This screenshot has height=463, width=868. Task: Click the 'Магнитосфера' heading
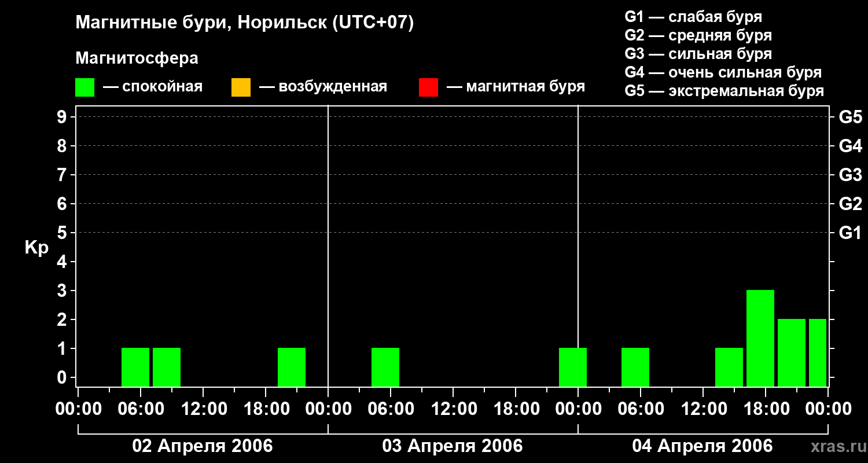(x=137, y=58)
